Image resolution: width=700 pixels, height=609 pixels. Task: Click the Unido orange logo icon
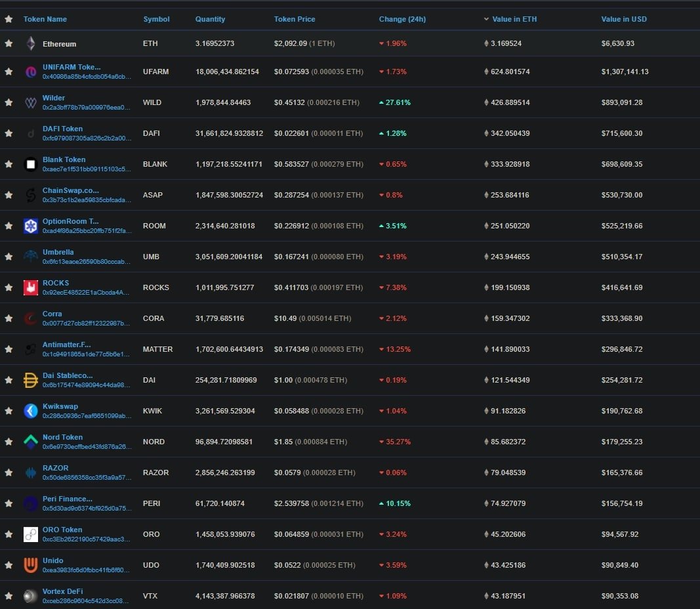click(x=30, y=565)
